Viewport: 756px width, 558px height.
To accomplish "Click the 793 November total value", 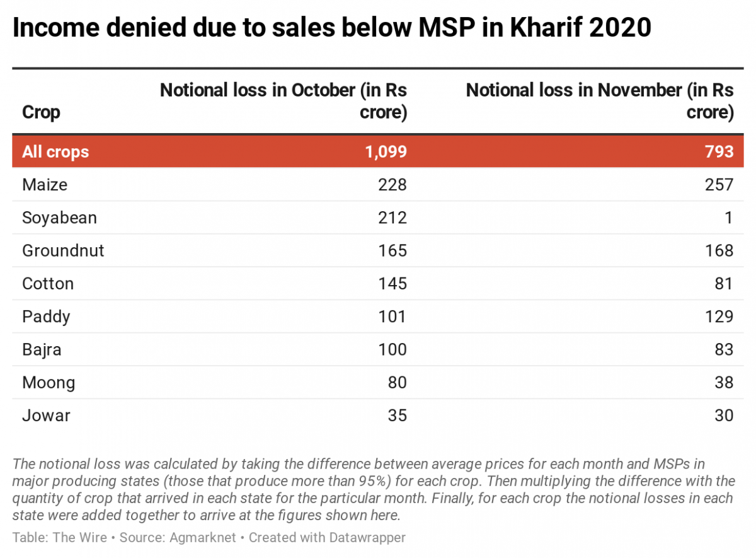I will pos(719,152).
